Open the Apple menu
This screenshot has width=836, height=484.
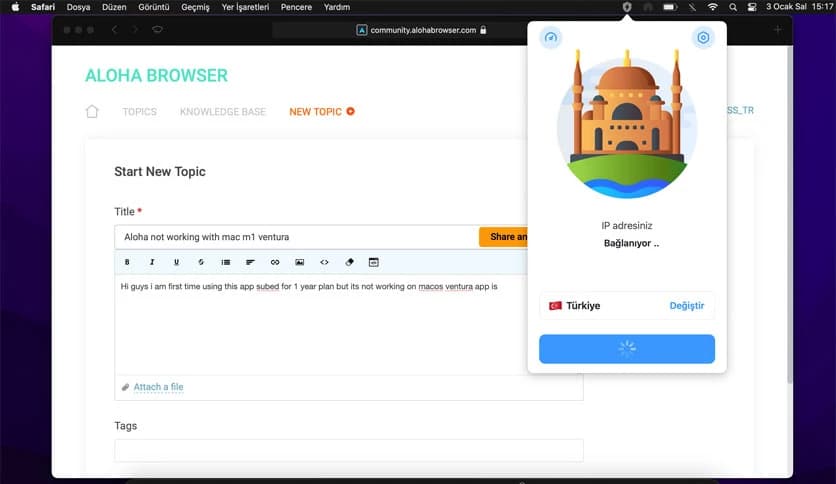[15, 7]
